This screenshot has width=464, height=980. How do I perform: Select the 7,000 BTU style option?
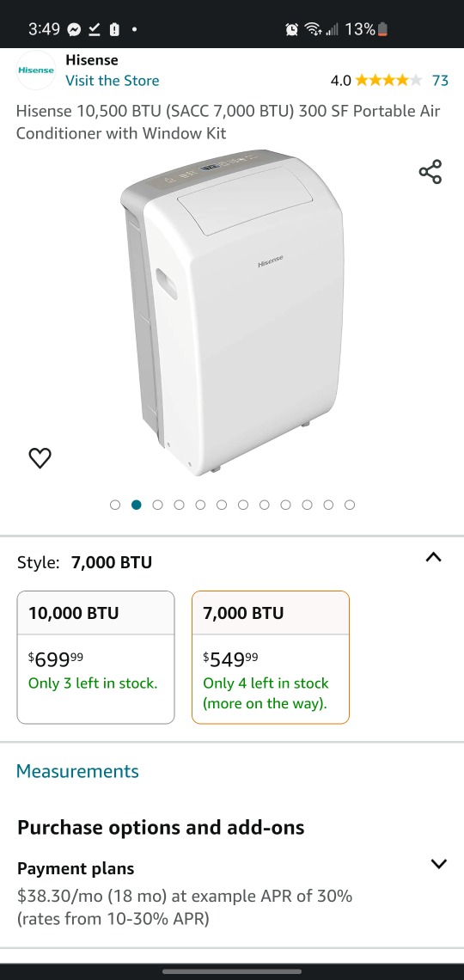click(271, 658)
